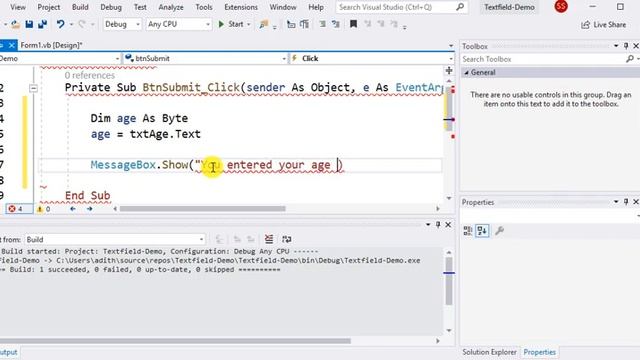Click the Redo arrow icon

[82, 24]
